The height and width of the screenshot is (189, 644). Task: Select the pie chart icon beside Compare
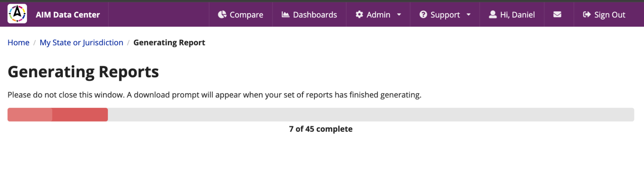click(222, 14)
